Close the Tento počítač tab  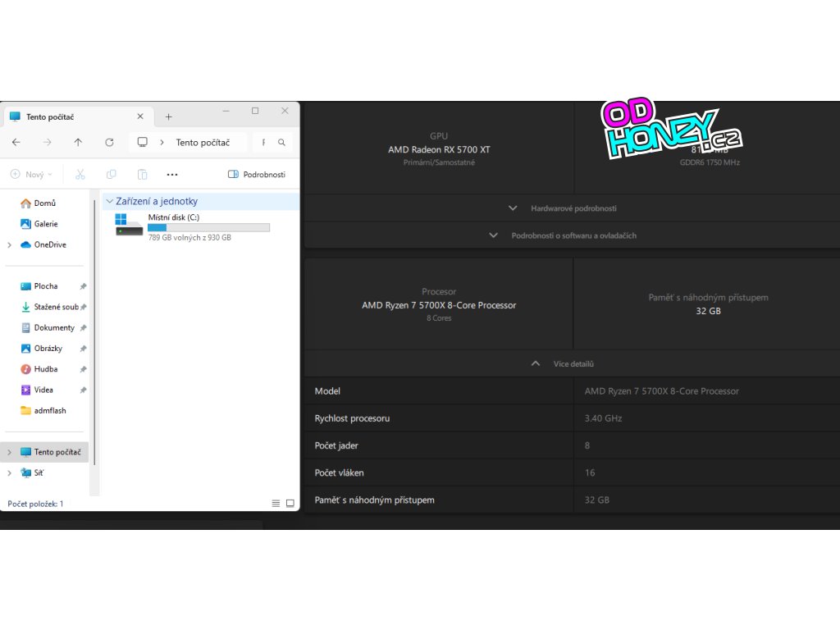click(140, 116)
